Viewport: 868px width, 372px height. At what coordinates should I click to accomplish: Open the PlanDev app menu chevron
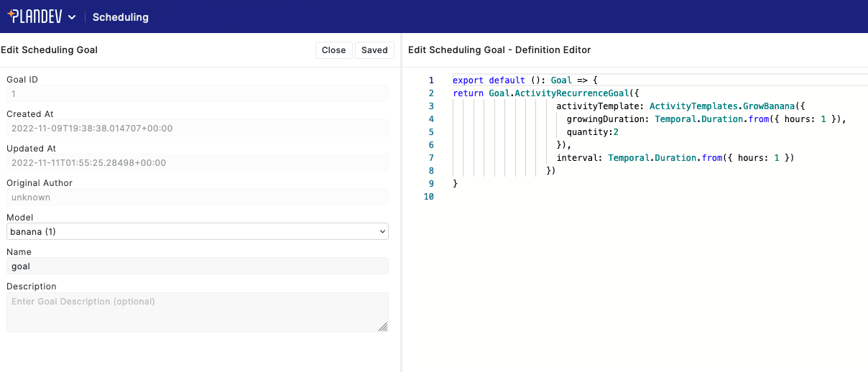[72, 17]
